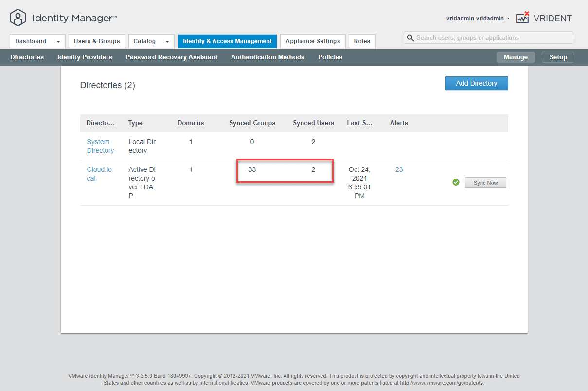Image resolution: width=588 pixels, height=391 pixels.
Task: Click the Oct 24, 2021 sync time
Action: coord(359,183)
